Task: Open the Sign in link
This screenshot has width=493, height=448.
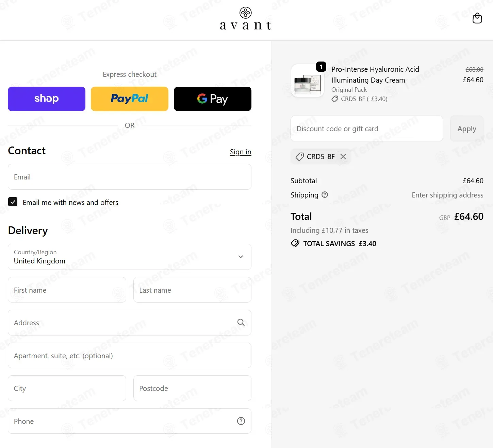Action: [241, 152]
